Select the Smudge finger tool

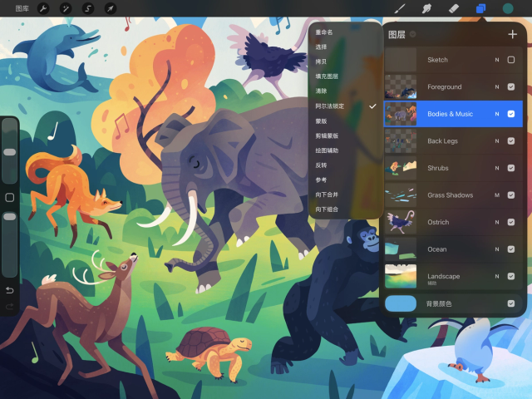[x=426, y=8]
